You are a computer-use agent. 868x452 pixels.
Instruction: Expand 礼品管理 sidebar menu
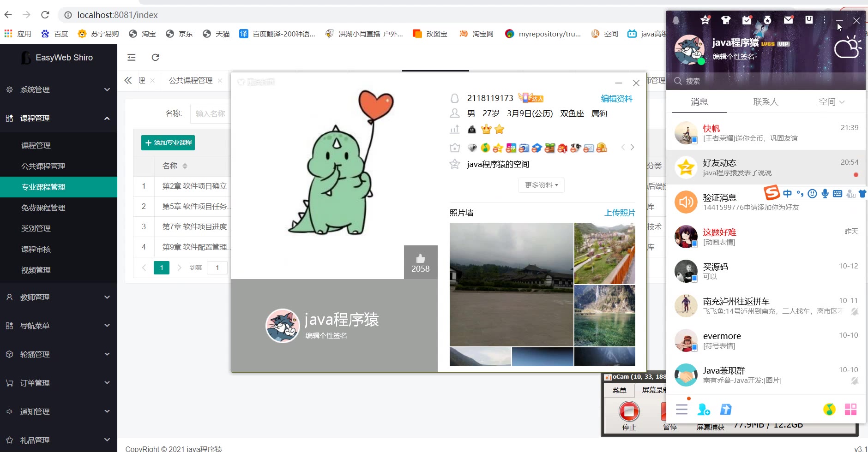tap(59, 440)
